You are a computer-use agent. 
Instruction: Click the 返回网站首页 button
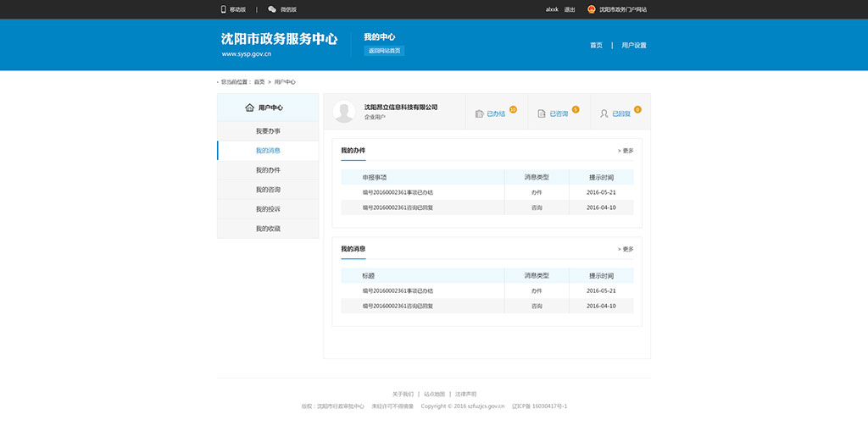[384, 51]
